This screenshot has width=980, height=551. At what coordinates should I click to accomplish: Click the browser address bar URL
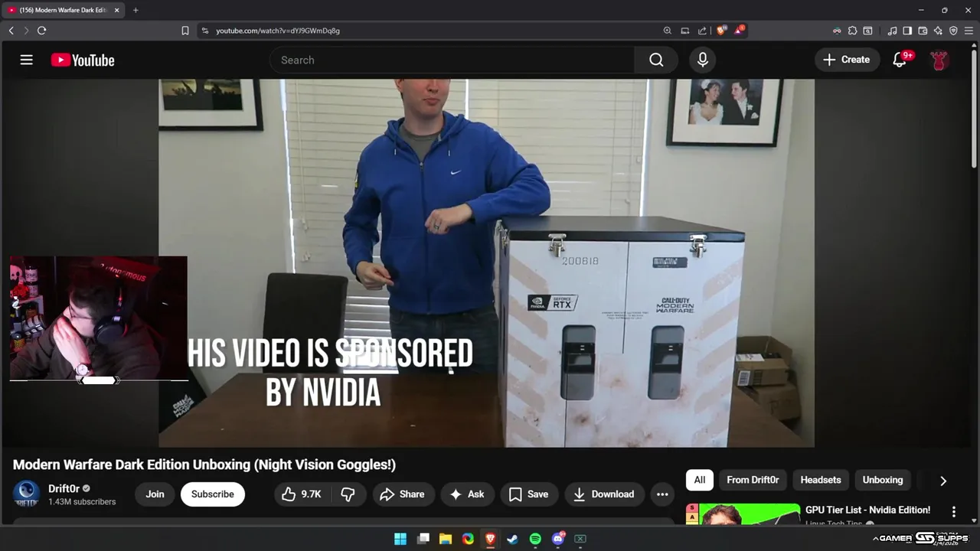click(x=277, y=31)
